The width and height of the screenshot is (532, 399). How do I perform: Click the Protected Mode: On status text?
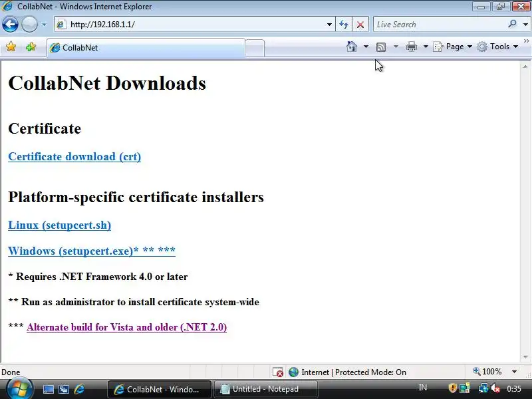click(x=370, y=372)
